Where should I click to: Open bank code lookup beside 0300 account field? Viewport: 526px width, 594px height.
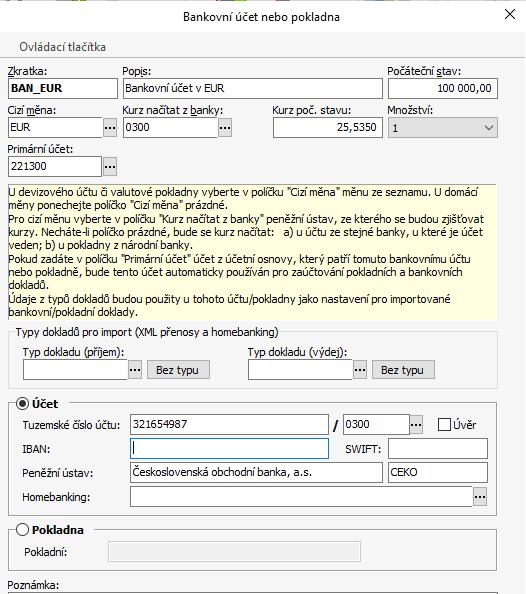point(416,425)
